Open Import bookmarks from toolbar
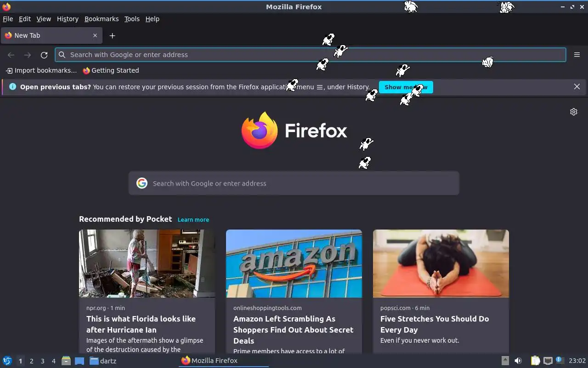The image size is (588, 368). tap(41, 70)
